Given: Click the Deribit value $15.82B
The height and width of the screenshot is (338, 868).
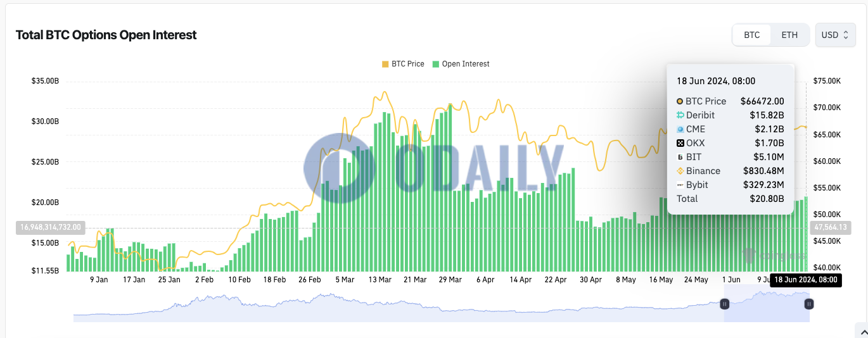Looking at the screenshot, I should click(x=767, y=115).
